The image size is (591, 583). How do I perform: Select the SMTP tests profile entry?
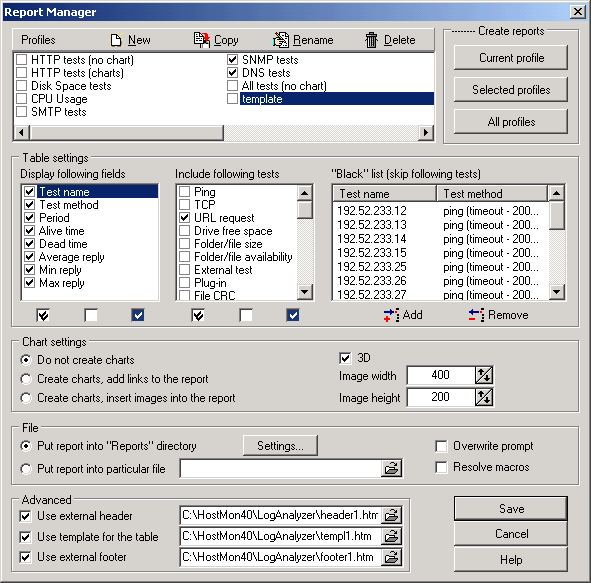tap(59, 112)
